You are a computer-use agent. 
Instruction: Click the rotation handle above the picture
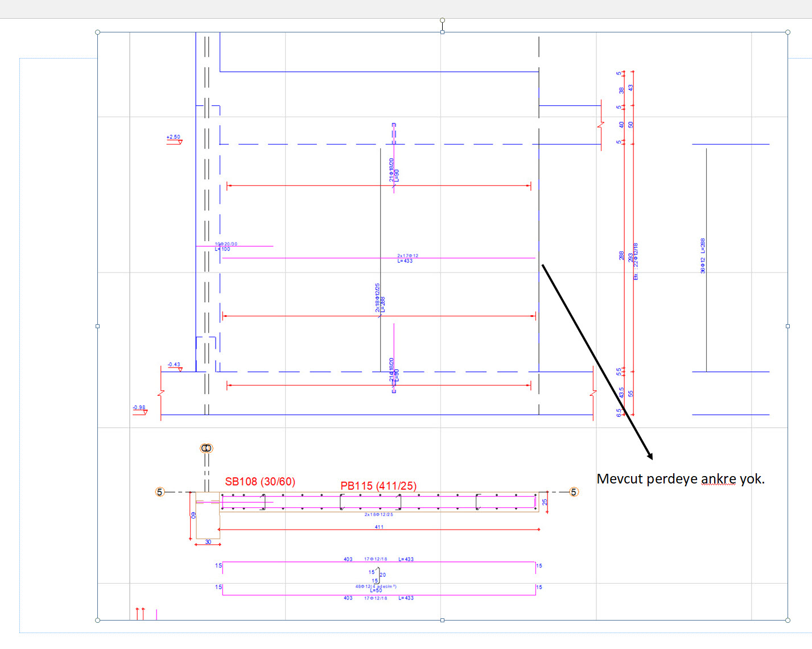442,20
